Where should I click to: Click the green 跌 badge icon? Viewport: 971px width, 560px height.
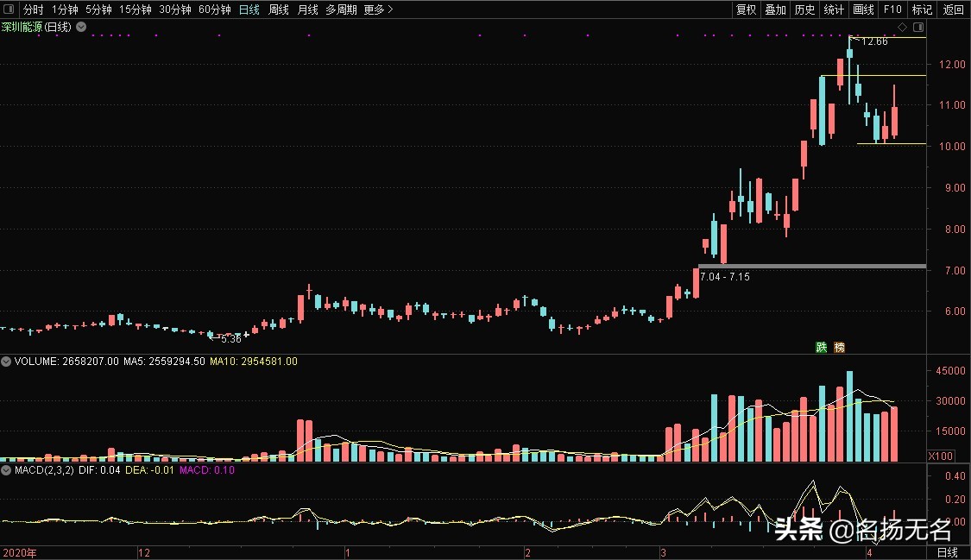(822, 347)
